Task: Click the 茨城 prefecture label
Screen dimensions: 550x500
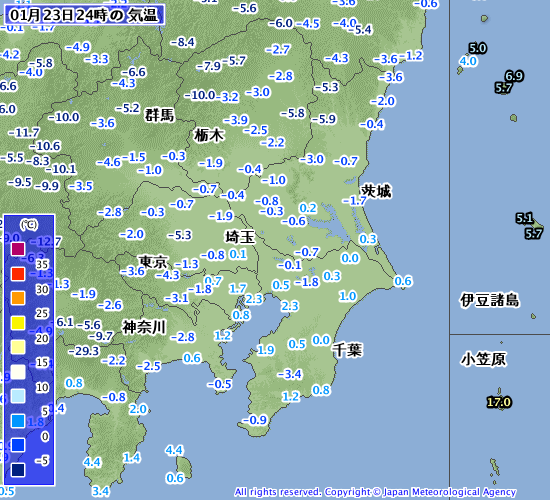Action: pos(376,191)
